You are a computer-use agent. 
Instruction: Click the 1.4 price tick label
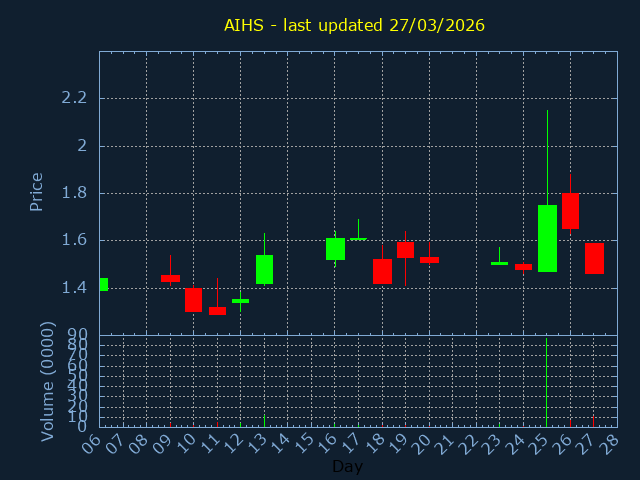[75, 288]
